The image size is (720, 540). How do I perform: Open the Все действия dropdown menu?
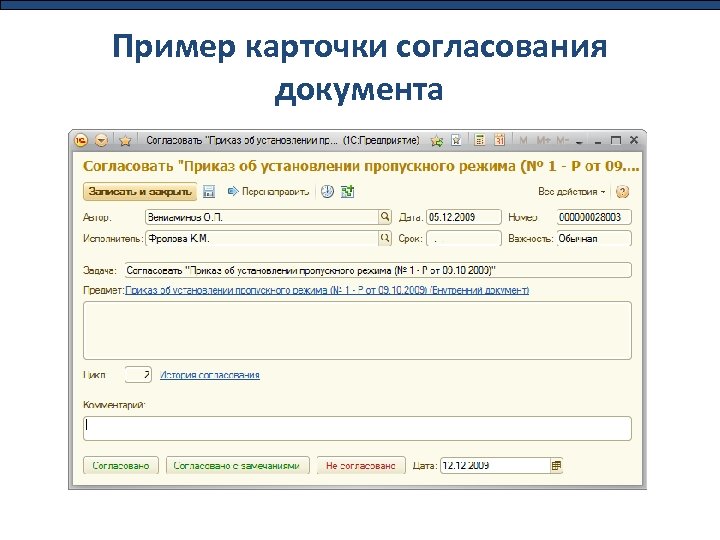pos(572,191)
